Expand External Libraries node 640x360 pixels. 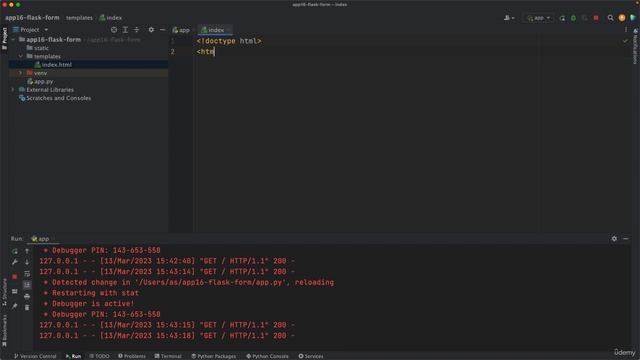[x=13, y=90]
